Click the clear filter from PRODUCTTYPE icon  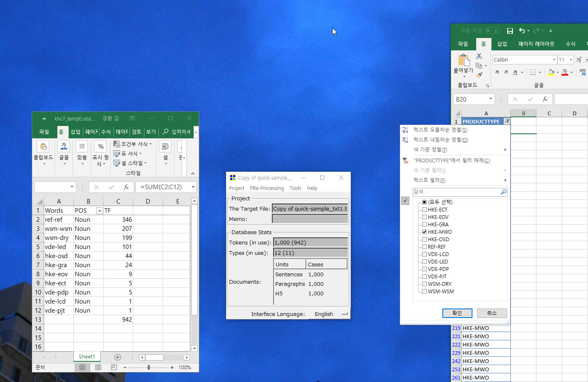point(405,161)
